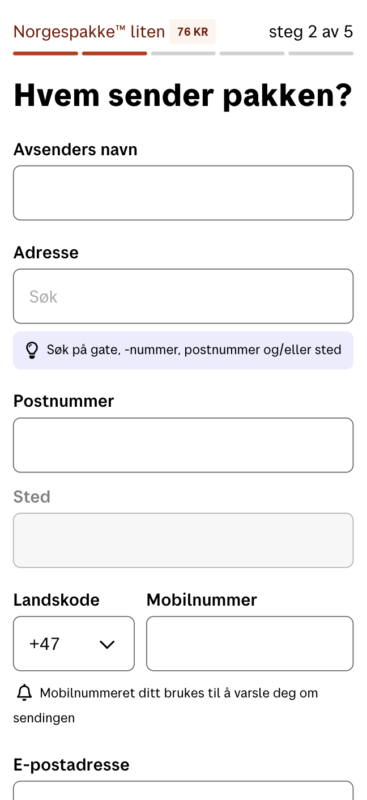367x800 pixels.
Task: Focus the Postnummer input field
Action: tap(183, 445)
